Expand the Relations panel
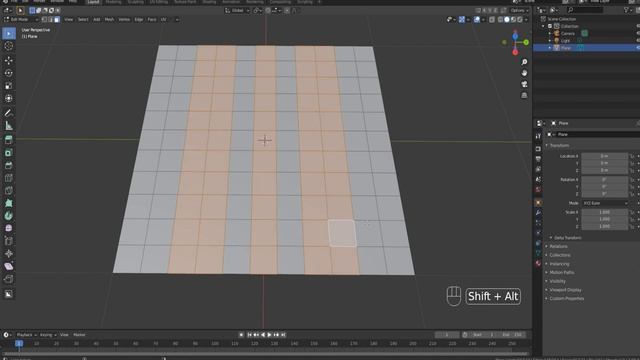 558,247
